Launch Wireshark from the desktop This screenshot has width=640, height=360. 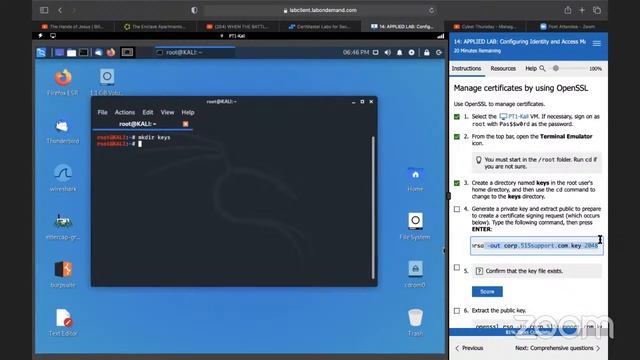[62, 178]
